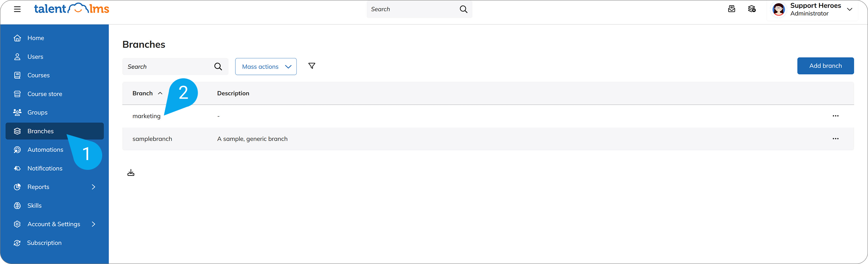Open Courses from the sidebar
This screenshot has height=264, width=868.
[x=38, y=75]
